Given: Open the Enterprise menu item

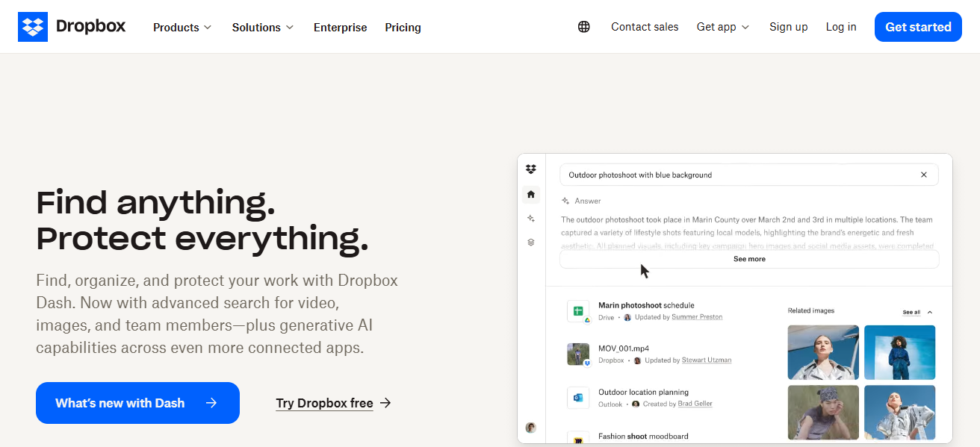Looking at the screenshot, I should [x=340, y=28].
